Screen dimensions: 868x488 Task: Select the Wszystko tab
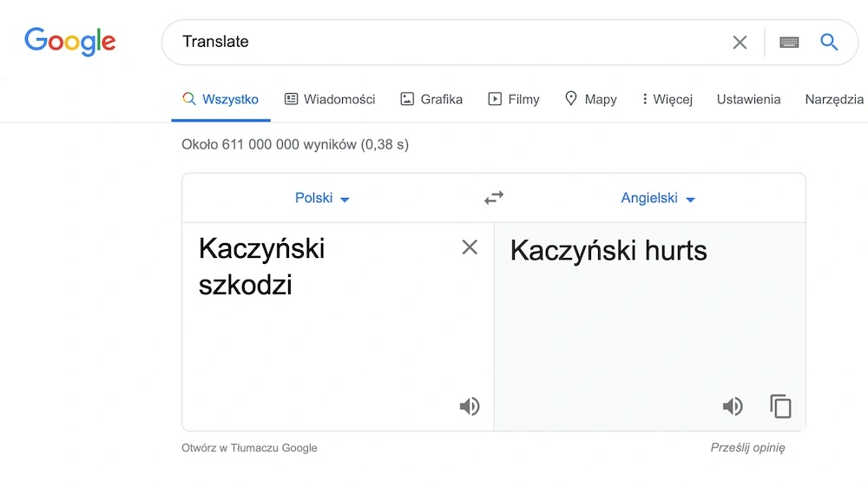[220, 99]
